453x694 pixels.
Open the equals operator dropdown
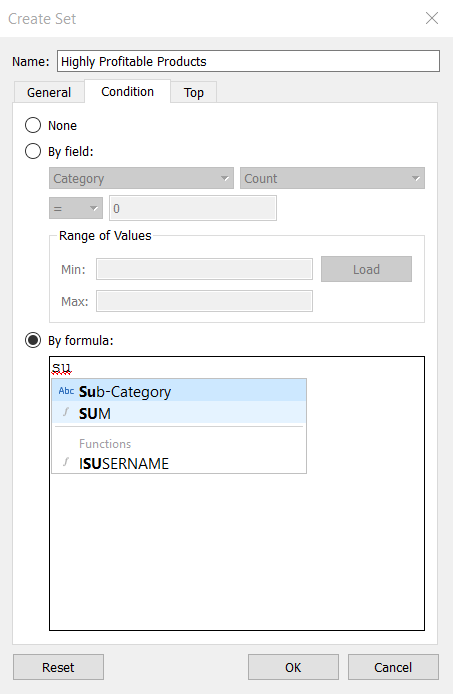(x=76, y=208)
